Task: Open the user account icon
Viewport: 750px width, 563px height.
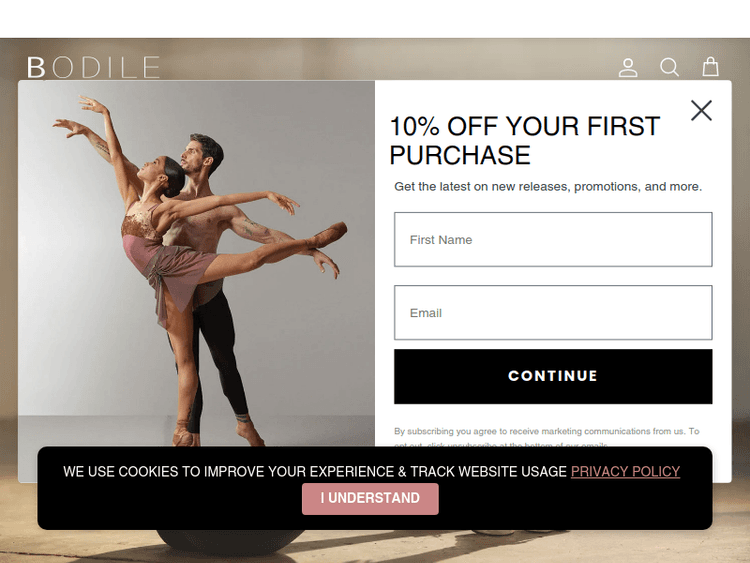Action: [628, 67]
